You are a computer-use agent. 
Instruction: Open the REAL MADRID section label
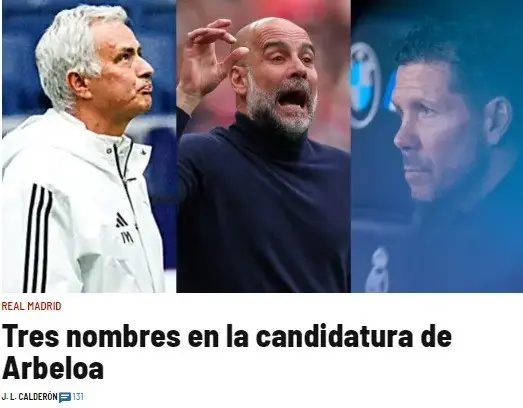coord(31,306)
